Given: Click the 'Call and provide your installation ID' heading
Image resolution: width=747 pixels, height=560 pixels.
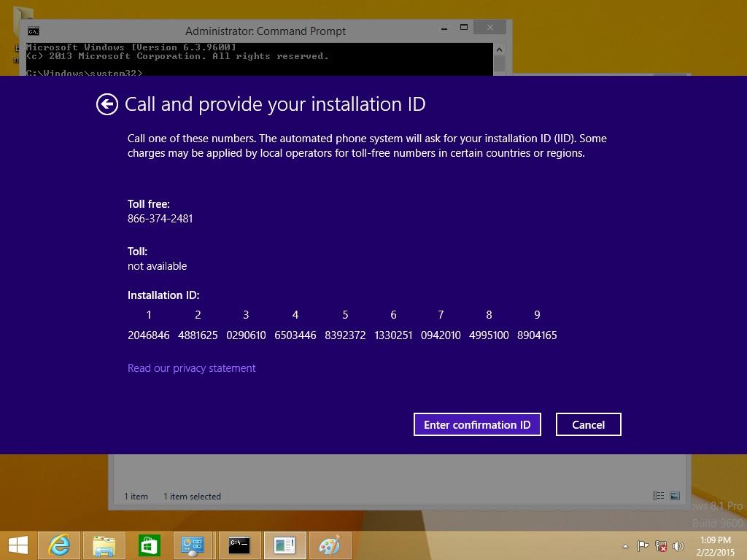Looking at the screenshot, I should point(275,104).
